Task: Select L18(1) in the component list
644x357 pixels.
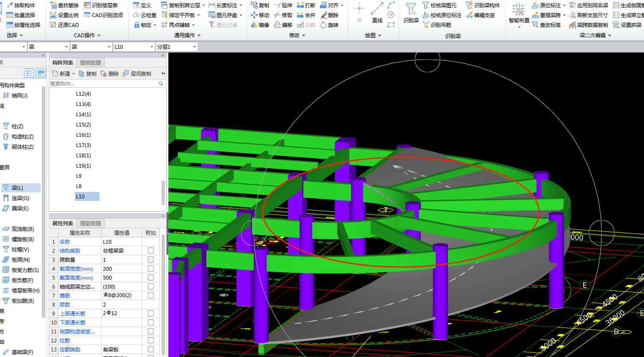Action: pos(83,155)
